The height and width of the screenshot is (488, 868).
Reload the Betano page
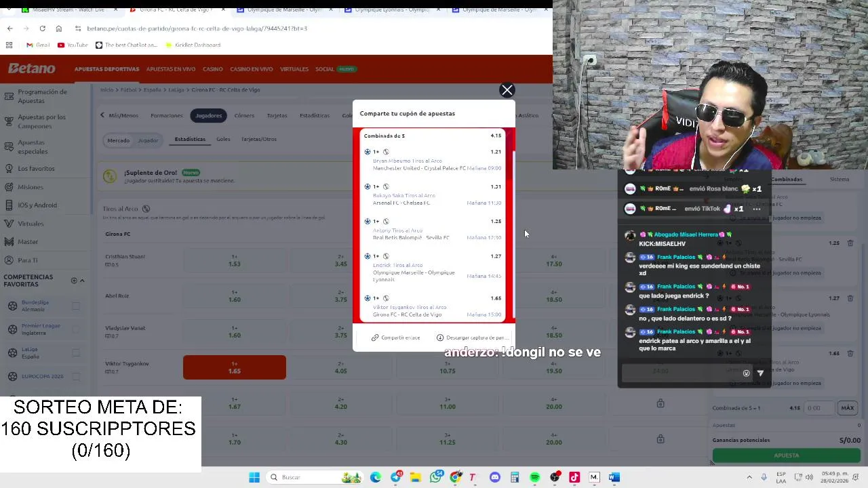coord(42,28)
